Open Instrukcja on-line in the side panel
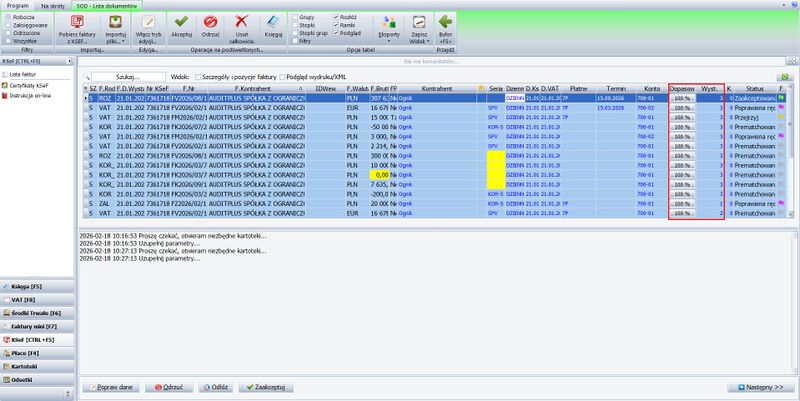Screen dimensions: 800x401 coord(27,95)
